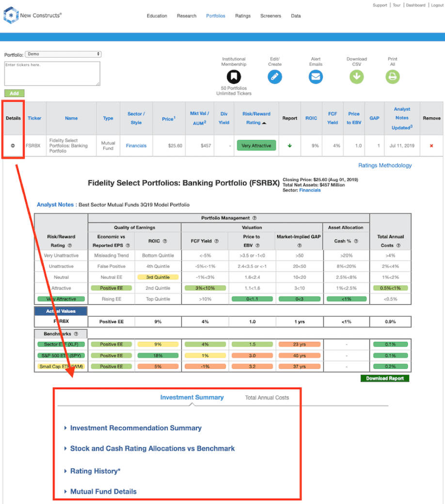Open the Ratings Methodology link
The image size is (445, 504).
coord(385,165)
